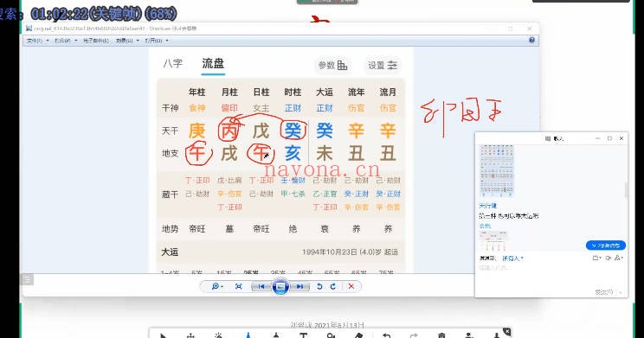Screen dimensions: 644x338
Task: Select the 流盘 tab
Action: pyautogui.click(x=213, y=64)
